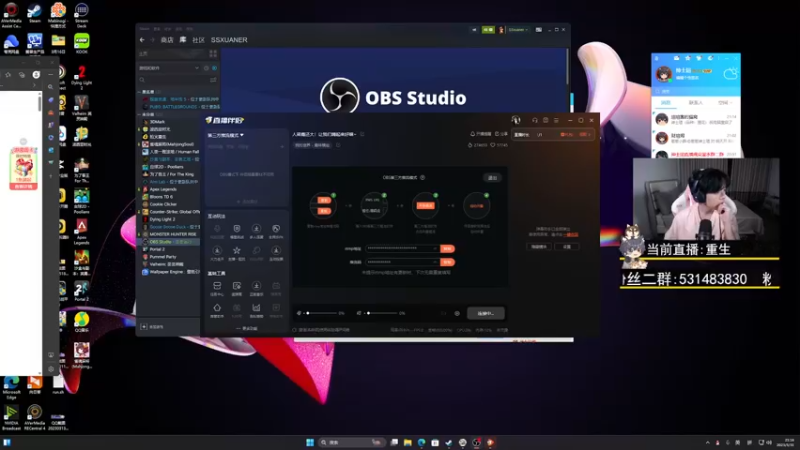
Task: Open the Apex Legends desktop shortcut
Action: (x=82, y=232)
